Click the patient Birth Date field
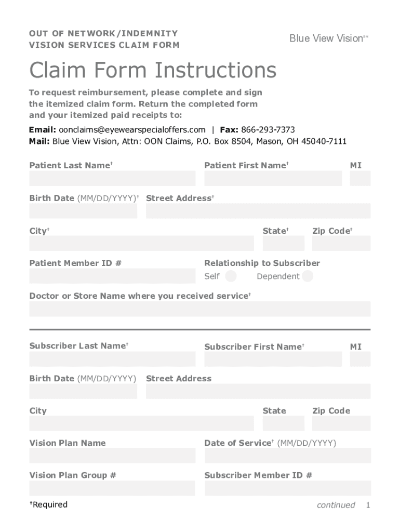The image size is (400, 532). 83,211
